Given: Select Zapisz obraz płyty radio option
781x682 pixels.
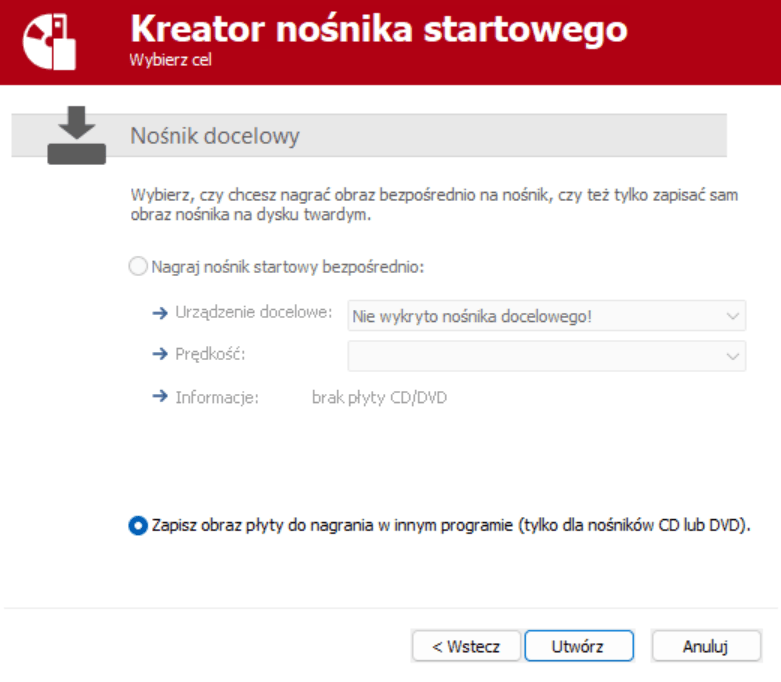Looking at the screenshot, I should point(138,525).
